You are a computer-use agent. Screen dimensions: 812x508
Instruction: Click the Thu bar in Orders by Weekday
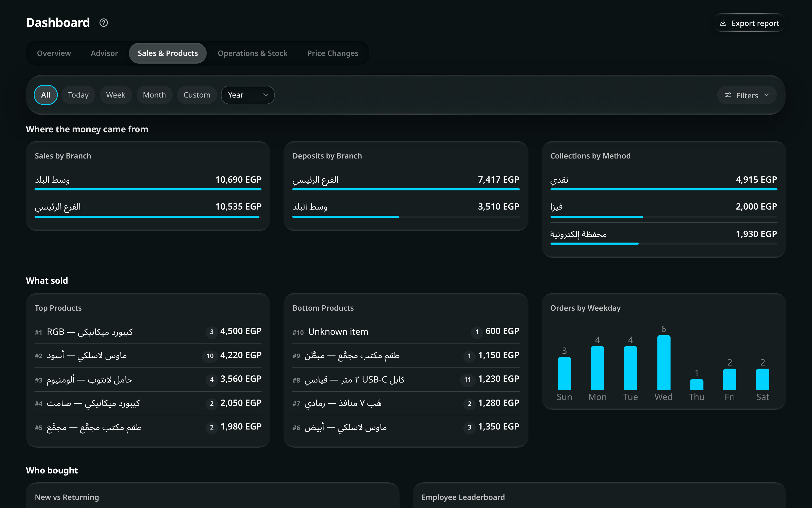(x=697, y=385)
